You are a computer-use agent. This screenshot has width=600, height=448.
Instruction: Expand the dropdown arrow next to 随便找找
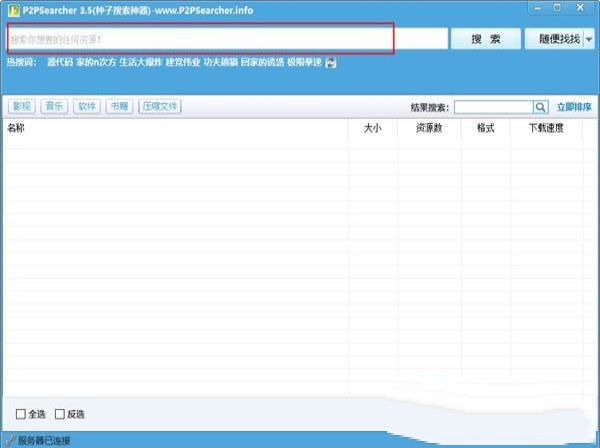point(589,39)
